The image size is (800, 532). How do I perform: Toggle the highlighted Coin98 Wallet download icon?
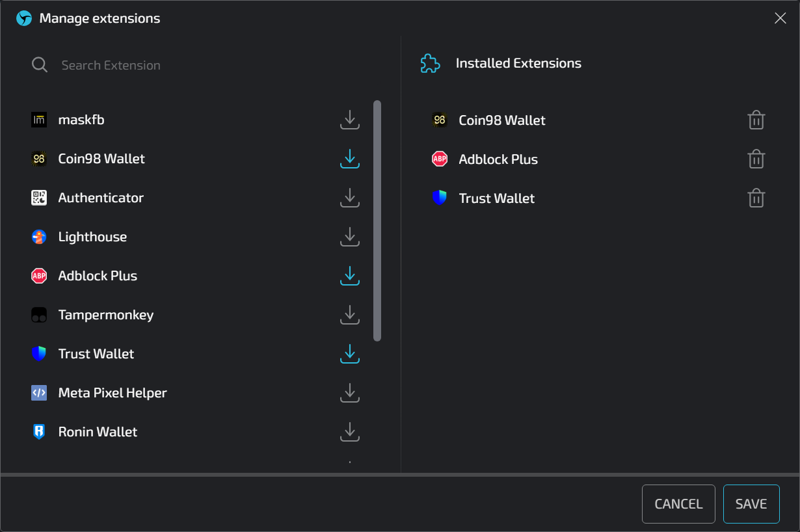[x=350, y=159]
